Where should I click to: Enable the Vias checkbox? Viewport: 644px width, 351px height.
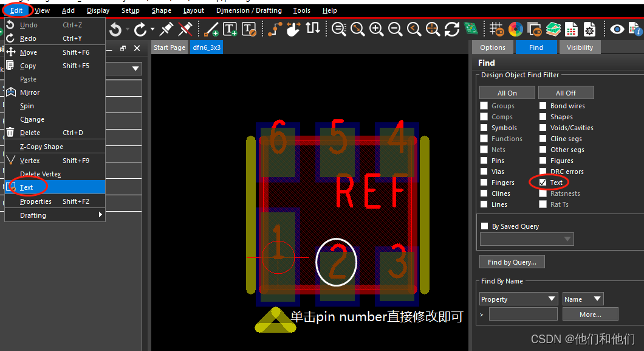(484, 172)
